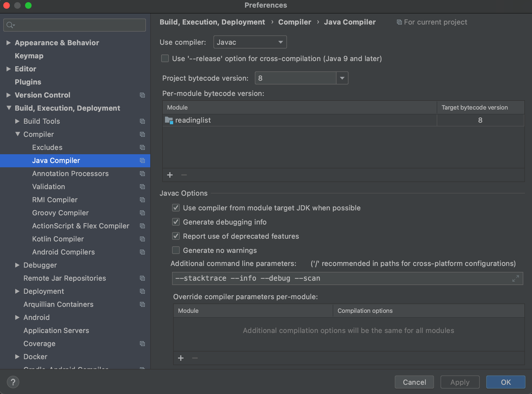Click plus under Override compiler parameters table
532x394 pixels.
pos(181,358)
